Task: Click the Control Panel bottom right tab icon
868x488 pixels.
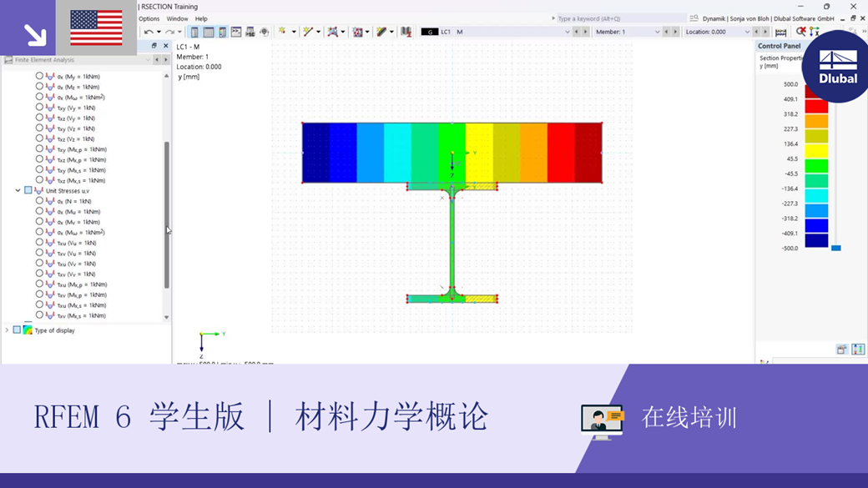Action: pyautogui.click(x=857, y=350)
